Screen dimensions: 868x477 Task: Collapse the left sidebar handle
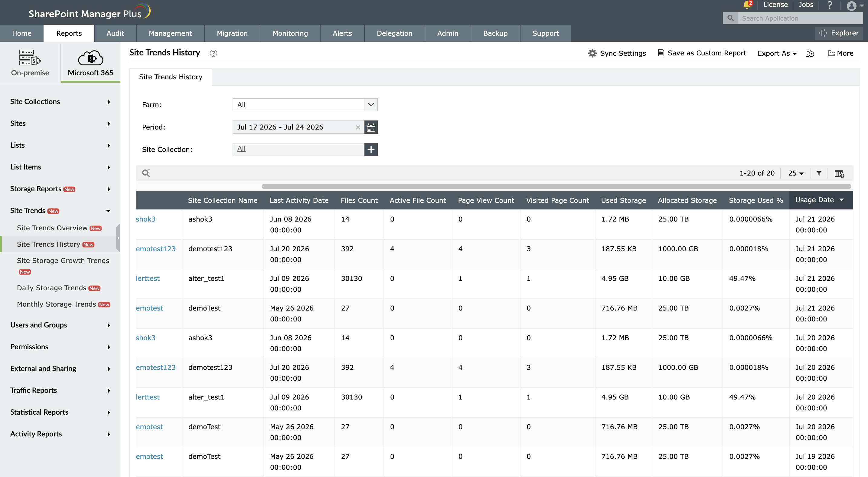tap(118, 238)
